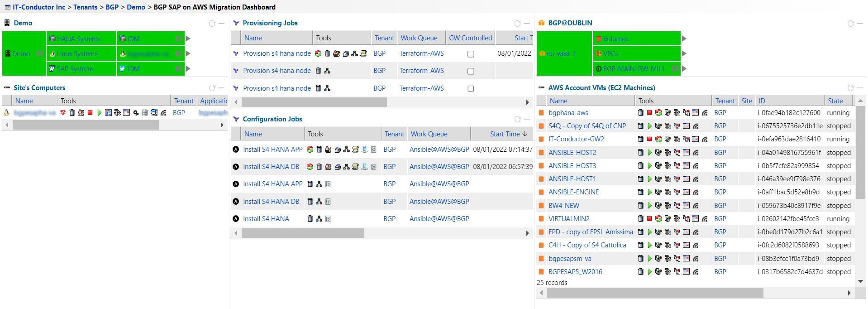Image resolution: width=868 pixels, height=309 pixels.
Task: Click the Provisioning Jobs horizontal scrollbar
Action: point(314,102)
